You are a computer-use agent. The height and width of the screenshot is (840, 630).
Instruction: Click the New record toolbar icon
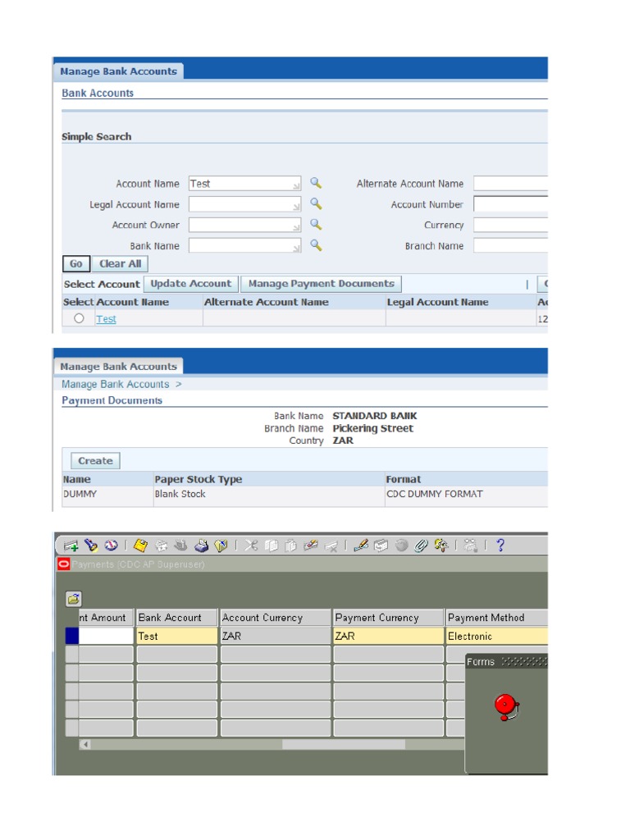[71, 546]
